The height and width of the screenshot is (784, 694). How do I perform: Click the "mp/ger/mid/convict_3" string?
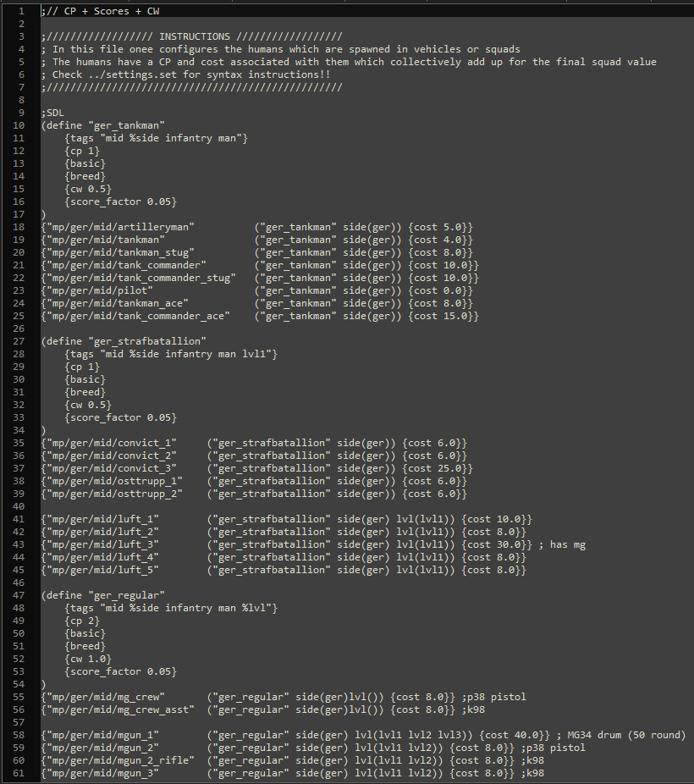(x=111, y=468)
